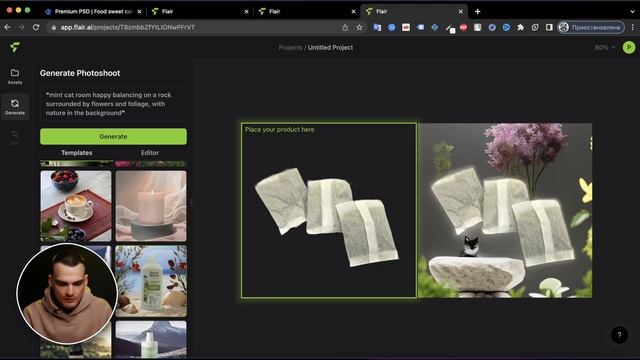Click the Generate Photoshoot heading
Screen dimensions: 640x360
[x=80, y=73]
